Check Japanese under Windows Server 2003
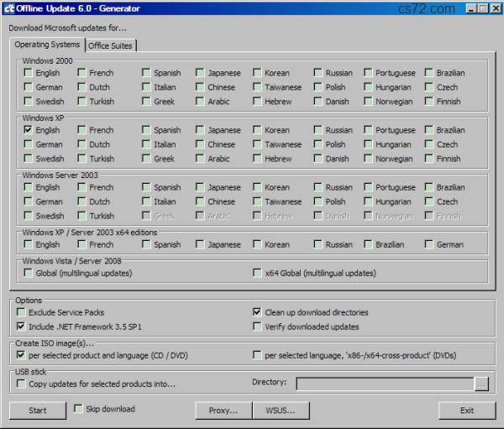The height and width of the screenshot is (429, 504). [200, 187]
